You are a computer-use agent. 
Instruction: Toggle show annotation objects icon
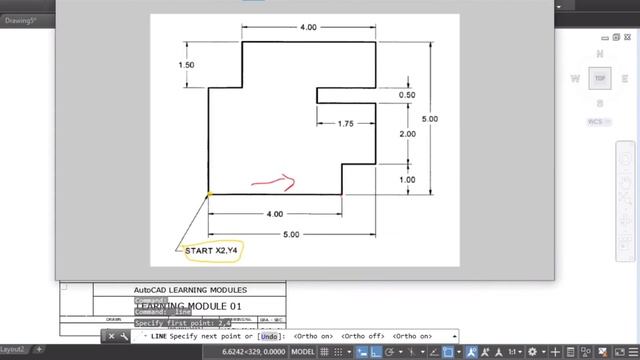click(471, 352)
